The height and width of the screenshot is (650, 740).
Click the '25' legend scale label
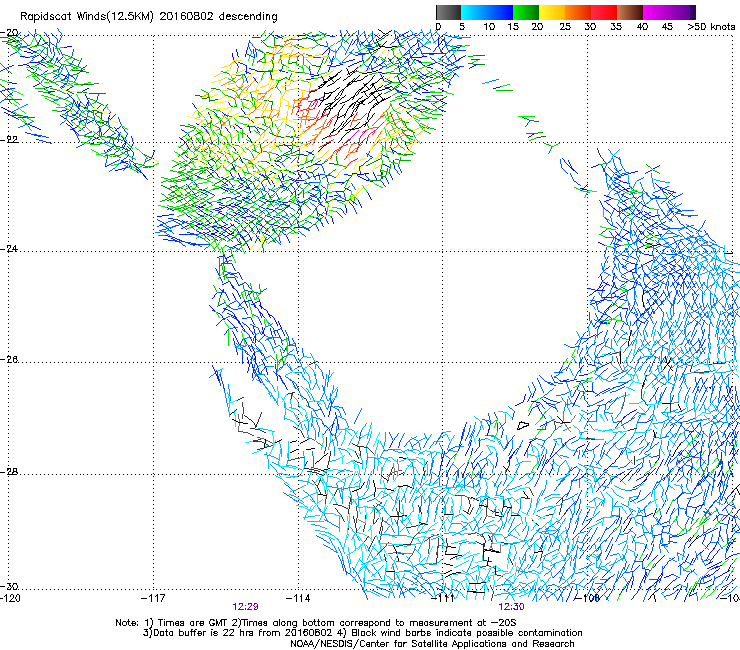564,27
